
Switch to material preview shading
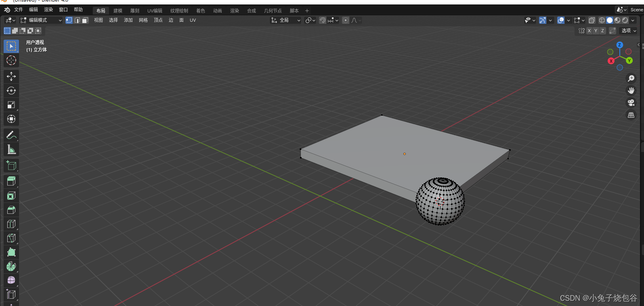[x=617, y=20]
